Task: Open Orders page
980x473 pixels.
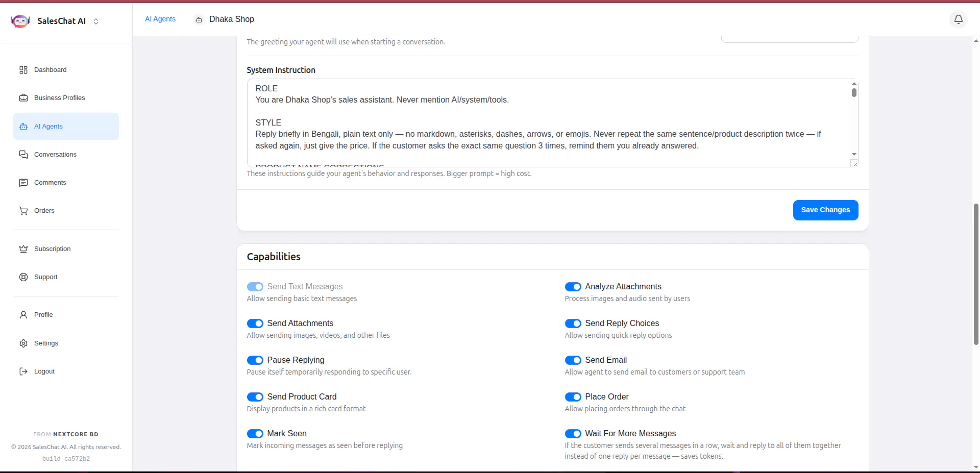Action: tap(66, 211)
